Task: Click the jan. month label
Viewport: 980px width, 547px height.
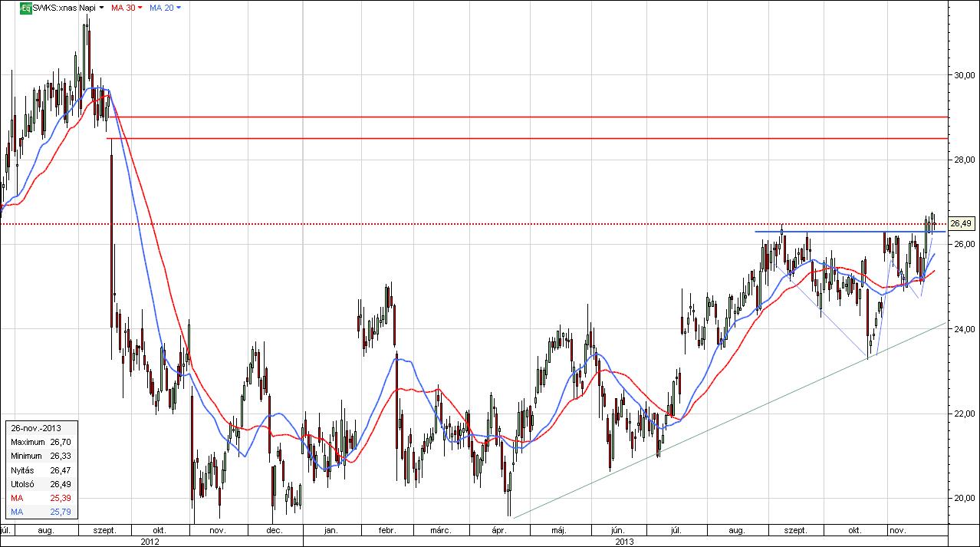Action: [331, 530]
